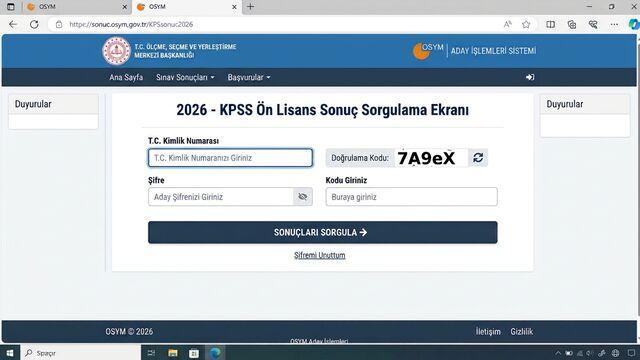Click the language globe tray icon

click(x=615, y=353)
